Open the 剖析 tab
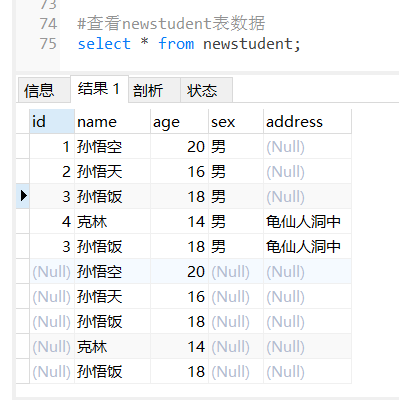399x400 pixels. coord(154,90)
